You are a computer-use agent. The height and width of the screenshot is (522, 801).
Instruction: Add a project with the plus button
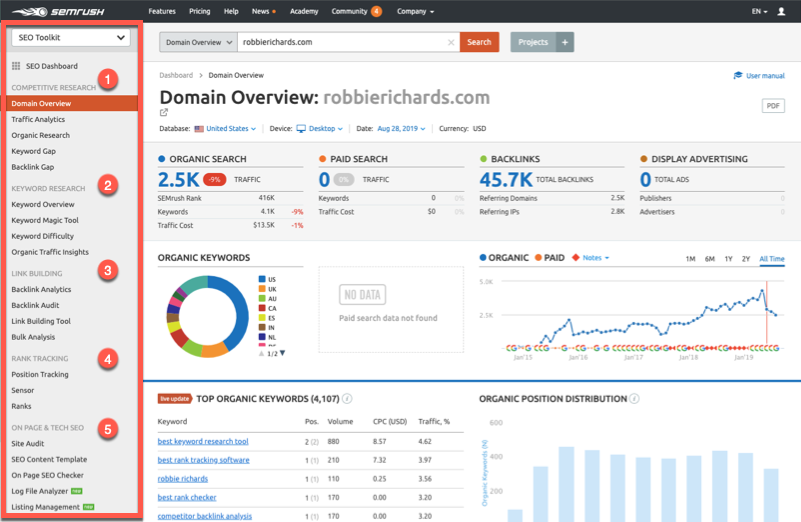click(x=564, y=42)
